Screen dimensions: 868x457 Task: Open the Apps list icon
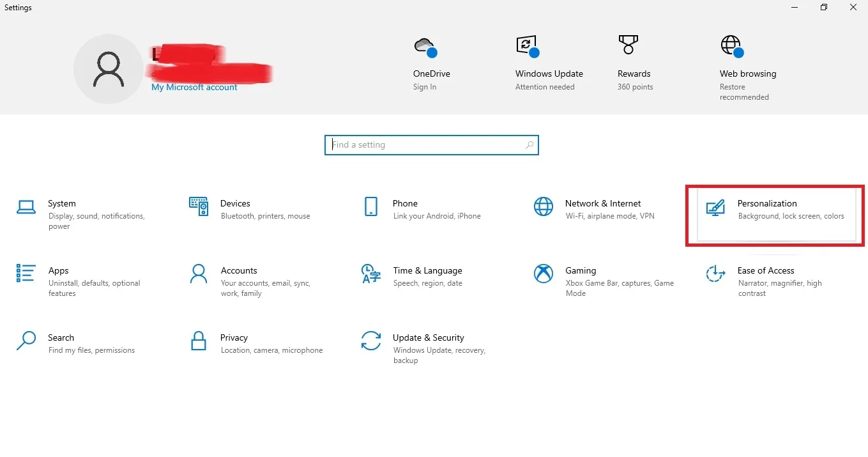coord(26,274)
